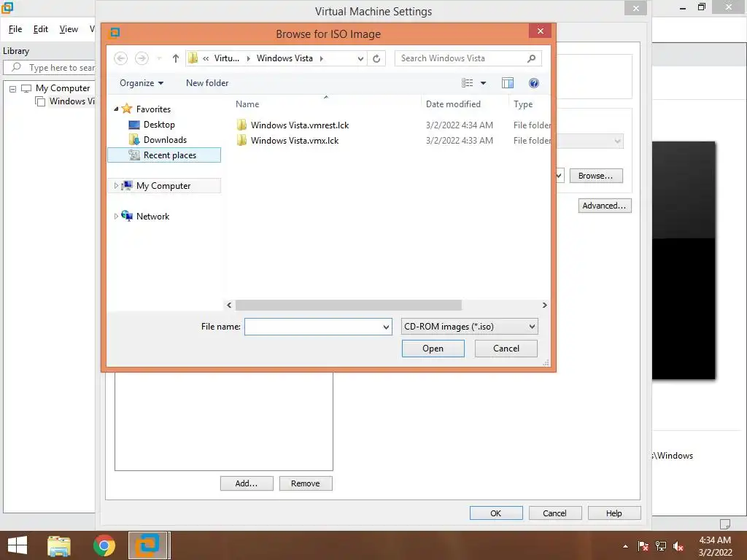Click Advanced... in Virtual Machine Settings
The height and width of the screenshot is (560, 747).
tap(604, 206)
